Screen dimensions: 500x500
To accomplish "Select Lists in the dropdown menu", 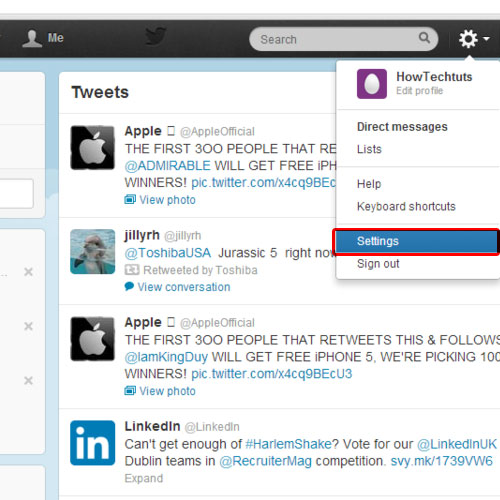I will 369,149.
